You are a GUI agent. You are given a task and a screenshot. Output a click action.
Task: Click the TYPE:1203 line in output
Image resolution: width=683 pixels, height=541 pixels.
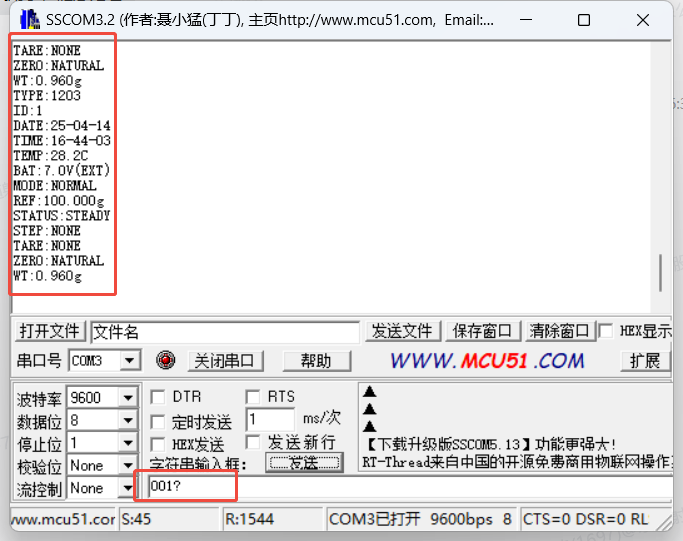(x=47, y=95)
